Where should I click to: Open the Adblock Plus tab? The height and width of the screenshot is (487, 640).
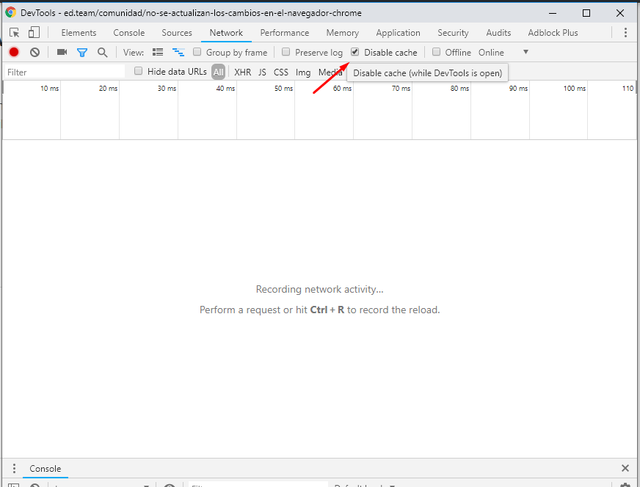pos(553,33)
